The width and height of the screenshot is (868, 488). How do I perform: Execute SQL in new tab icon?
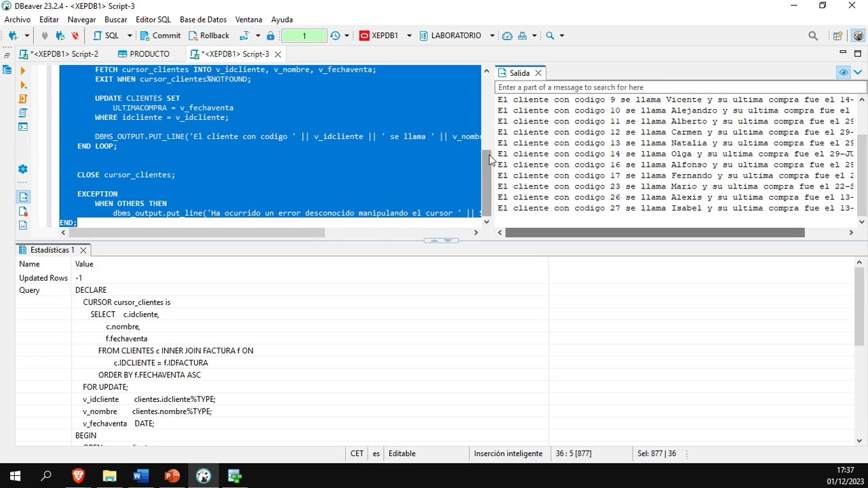pos(23,85)
